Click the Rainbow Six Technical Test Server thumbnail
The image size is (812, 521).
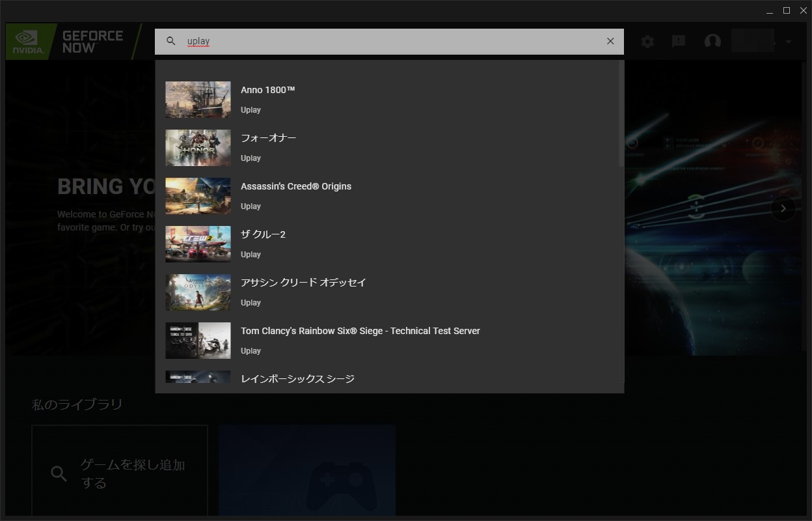coord(198,341)
